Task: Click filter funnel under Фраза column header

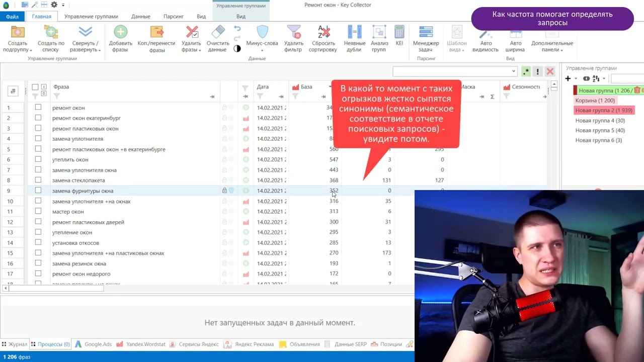Action: [x=56, y=96]
